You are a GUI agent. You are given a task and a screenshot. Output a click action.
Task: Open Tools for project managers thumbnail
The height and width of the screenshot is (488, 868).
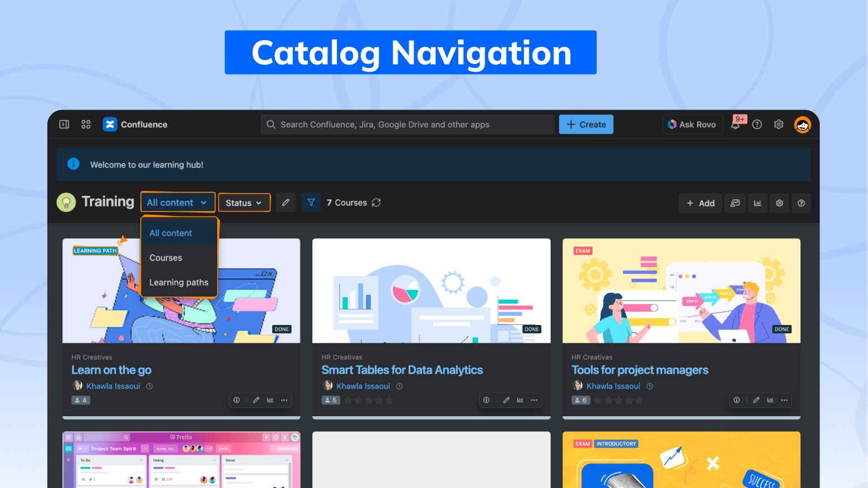[681, 290]
